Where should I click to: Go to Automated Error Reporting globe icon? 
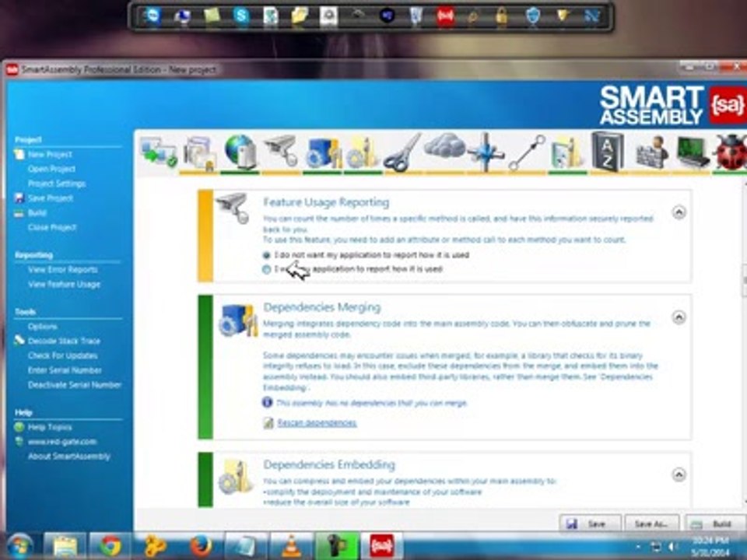point(240,152)
